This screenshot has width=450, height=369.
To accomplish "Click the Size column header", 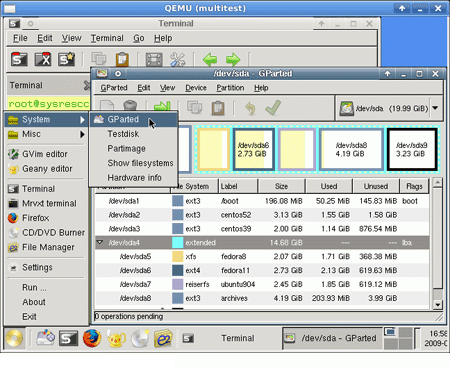I will point(281,186).
